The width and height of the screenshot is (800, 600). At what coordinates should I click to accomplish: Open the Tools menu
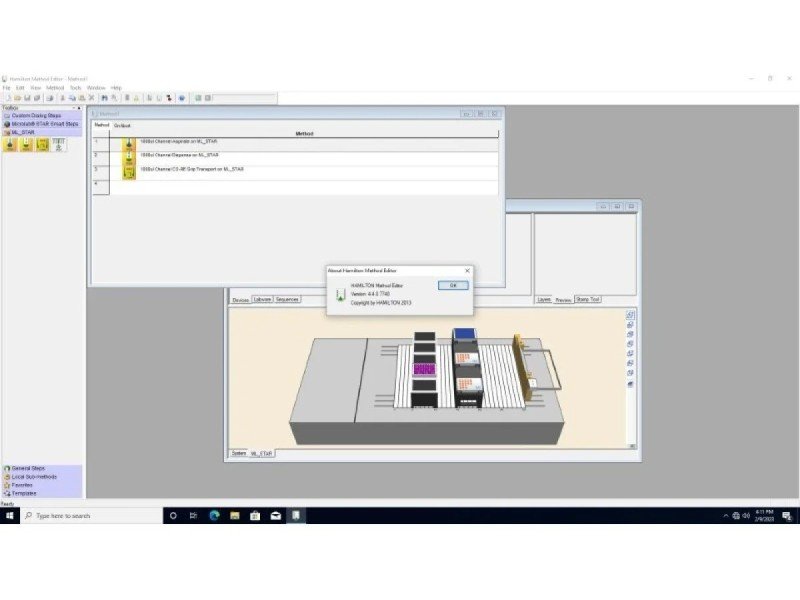click(x=75, y=88)
